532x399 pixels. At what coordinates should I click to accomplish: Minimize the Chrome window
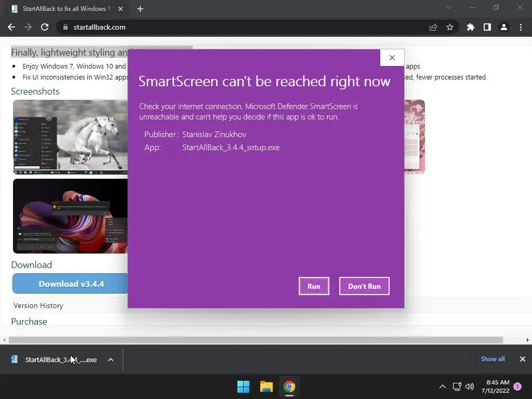pyautogui.click(x=472, y=7)
